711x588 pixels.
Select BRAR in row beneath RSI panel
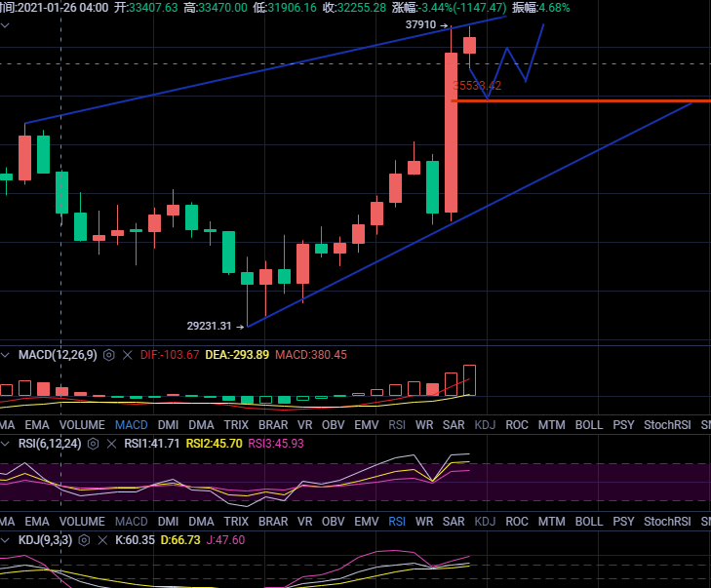(x=273, y=522)
